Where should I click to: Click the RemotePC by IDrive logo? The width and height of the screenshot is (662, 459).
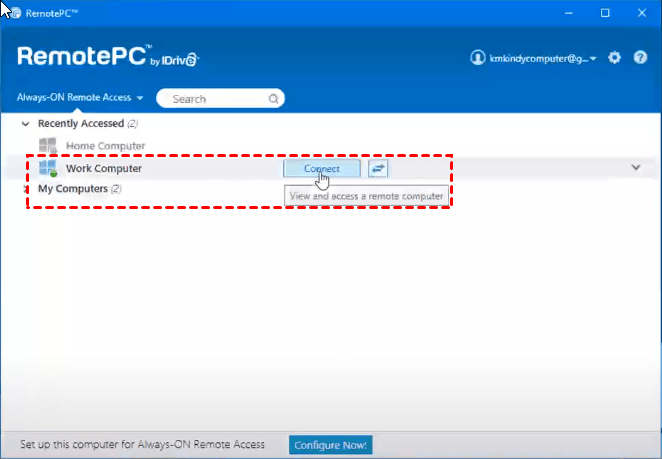108,56
